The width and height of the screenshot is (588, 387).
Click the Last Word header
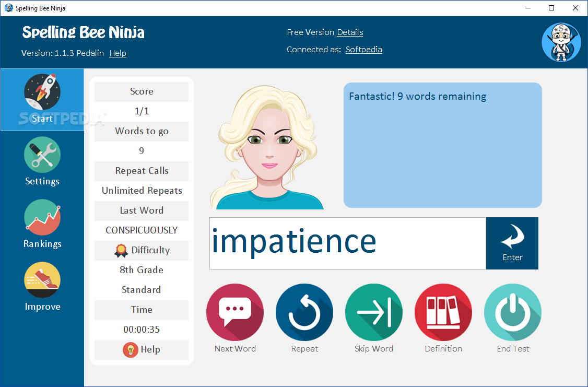142,211
